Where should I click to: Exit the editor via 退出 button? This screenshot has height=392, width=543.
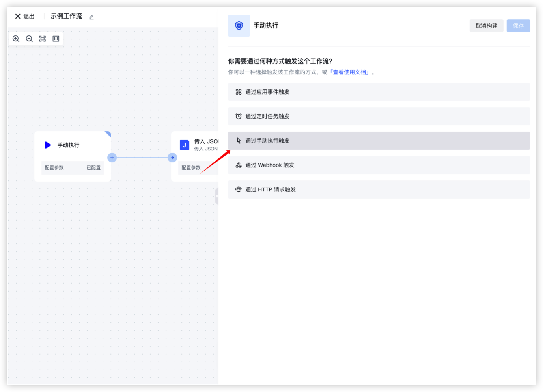click(x=25, y=17)
